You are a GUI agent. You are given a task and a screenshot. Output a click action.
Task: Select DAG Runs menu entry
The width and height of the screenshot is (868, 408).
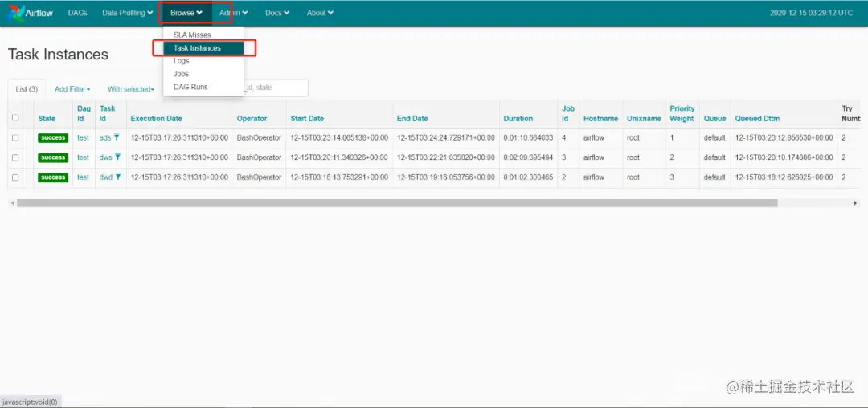[x=203, y=87]
